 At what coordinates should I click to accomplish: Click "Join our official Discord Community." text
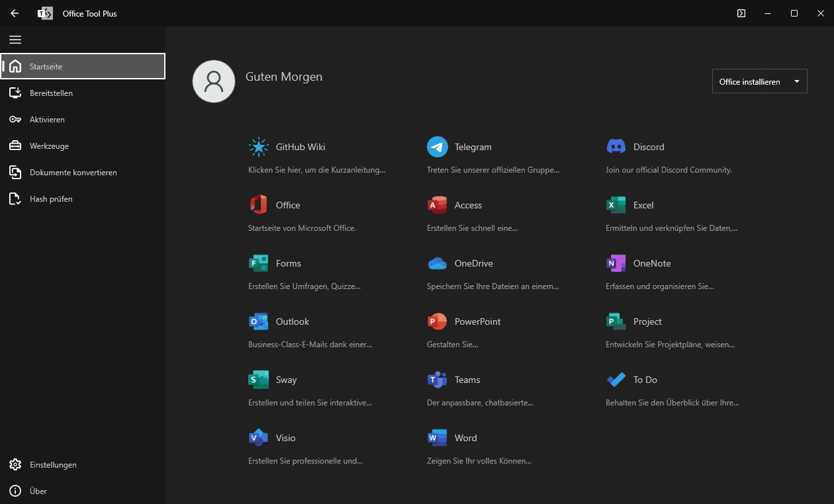pyautogui.click(x=669, y=170)
